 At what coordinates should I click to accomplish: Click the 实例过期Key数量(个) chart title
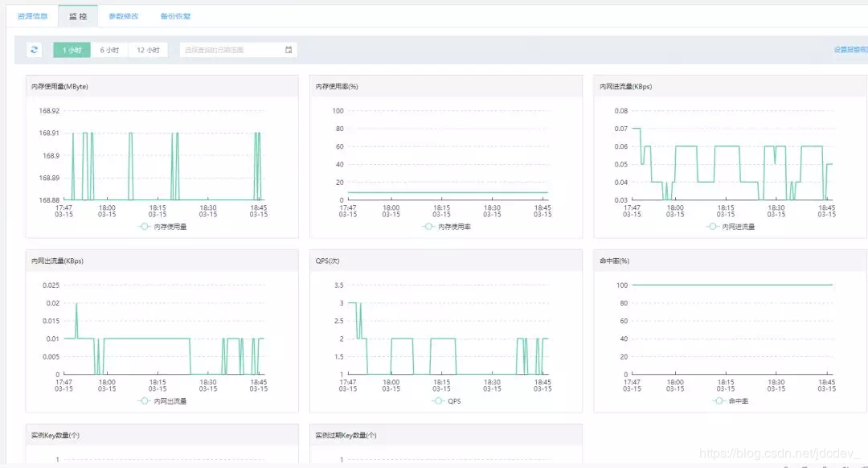[346, 435]
